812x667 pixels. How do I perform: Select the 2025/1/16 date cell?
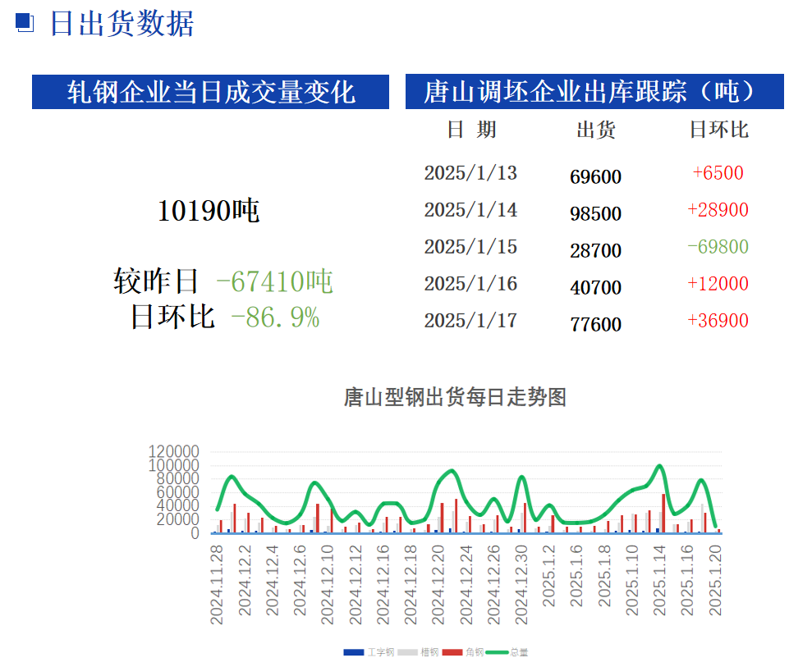click(470, 284)
